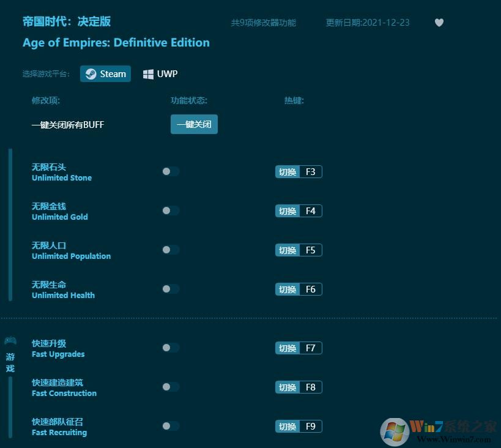Turn on the Unlimited Gold switch
Viewport: 501px width, 448px height.
click(171, 211)
